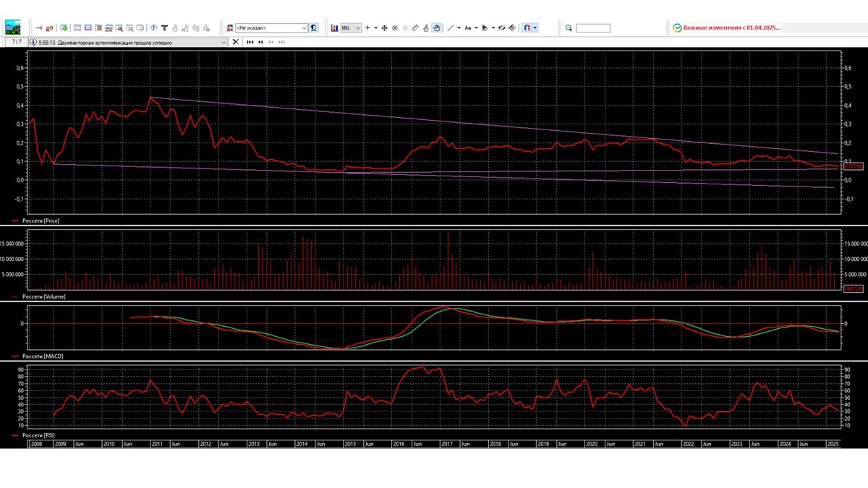Image resolution: width=868 pixels, height=488 pixels.
Task: Select the trend line drawing tool
Action: 450,28
